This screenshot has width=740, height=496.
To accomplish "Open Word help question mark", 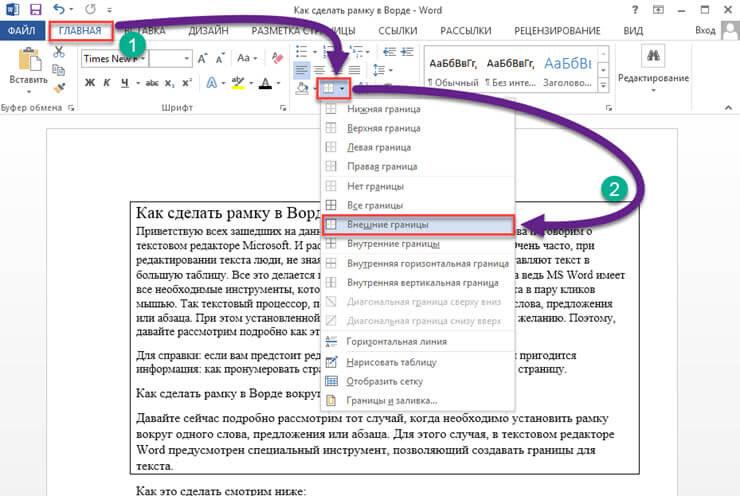I will coord(635,10).
